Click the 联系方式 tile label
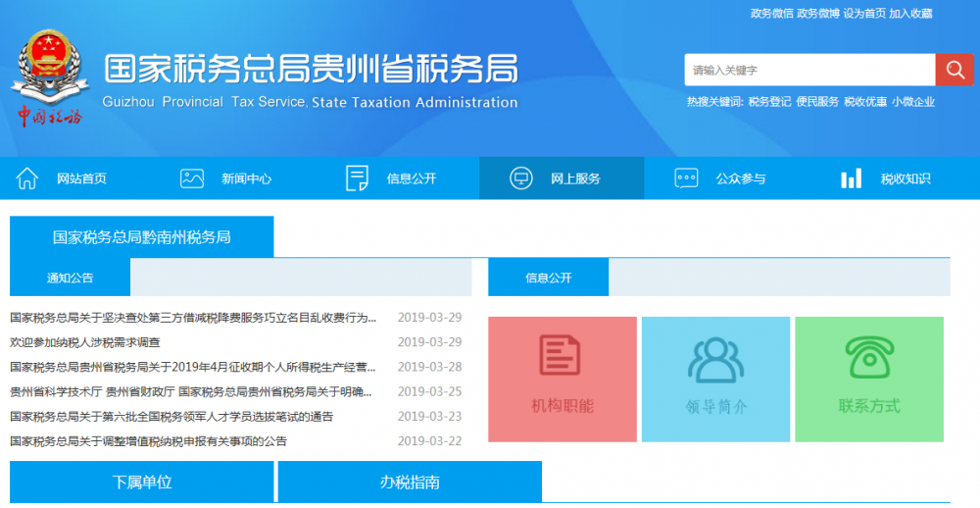Image resolution: width=980 pixels, height=508 pixels. click(869, 406)
